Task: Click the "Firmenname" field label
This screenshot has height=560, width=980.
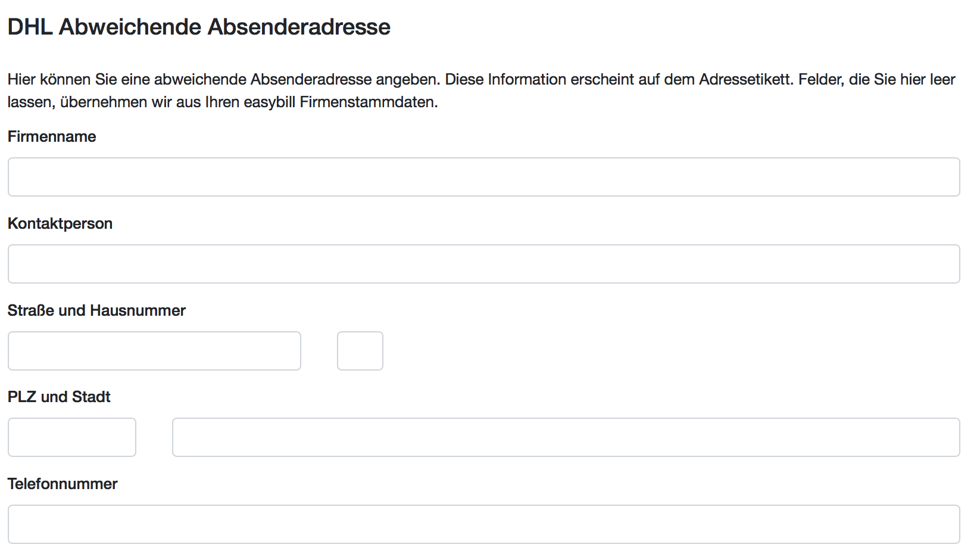Action: (x=52, y=136)
